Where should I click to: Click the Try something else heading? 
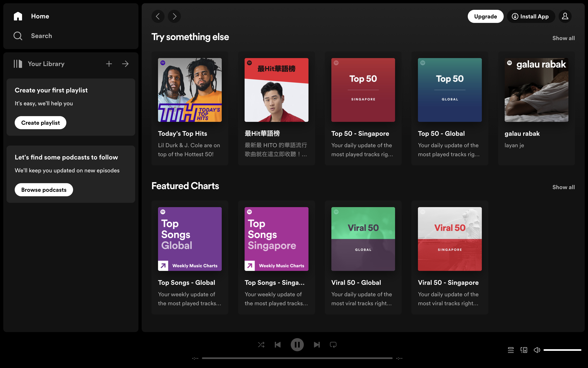point(190,37)
